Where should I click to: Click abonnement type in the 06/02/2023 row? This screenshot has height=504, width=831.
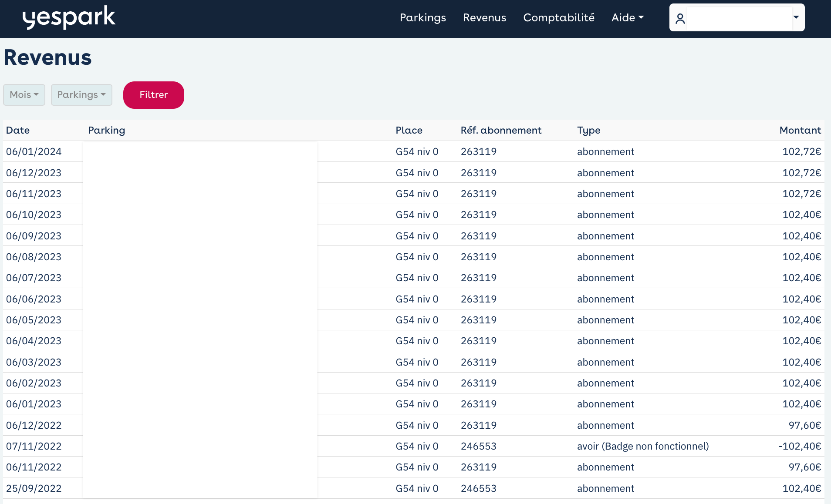point(605,383)
